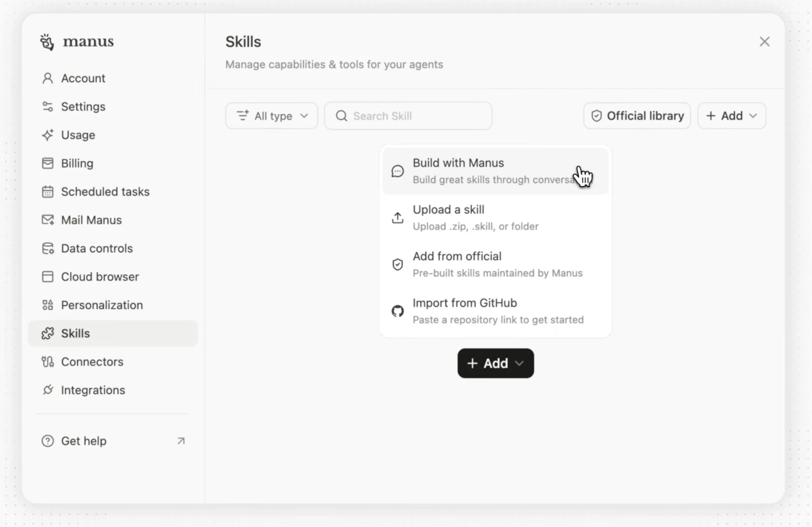This screenshot has height=527, width=812.
Task: Open the Official library
Action: pyautogui.click(x=637, y=116)
